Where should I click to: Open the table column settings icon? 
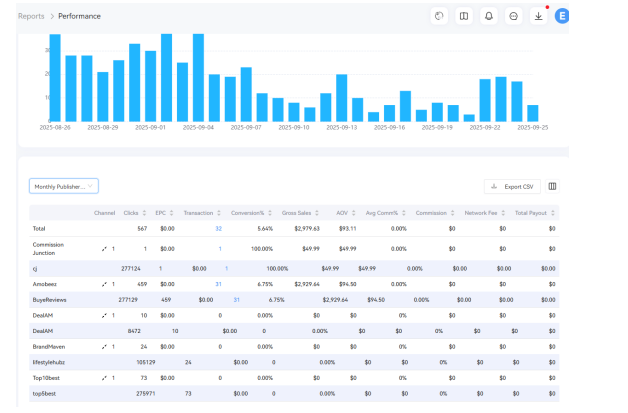[x=553, y=186]
